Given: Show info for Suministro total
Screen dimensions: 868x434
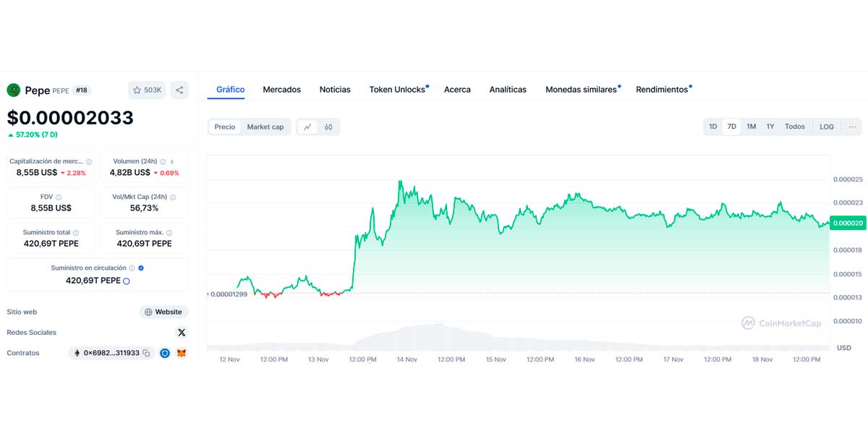Looking at the screenshot, I should coord(75,232).
